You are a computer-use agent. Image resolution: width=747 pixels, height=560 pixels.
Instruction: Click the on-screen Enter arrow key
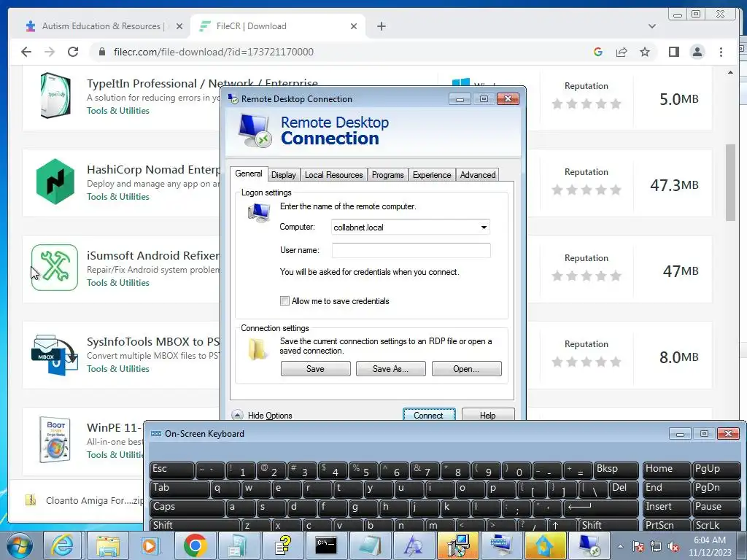coord(601,507)
